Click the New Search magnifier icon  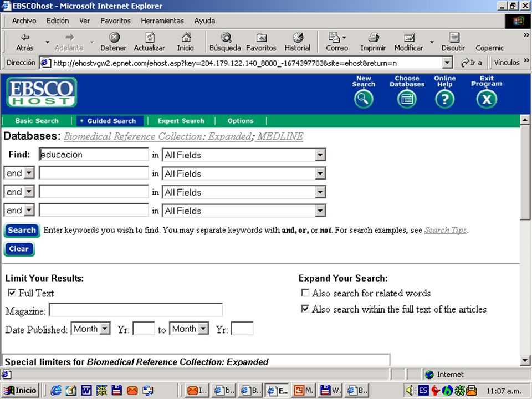[364, 99]
